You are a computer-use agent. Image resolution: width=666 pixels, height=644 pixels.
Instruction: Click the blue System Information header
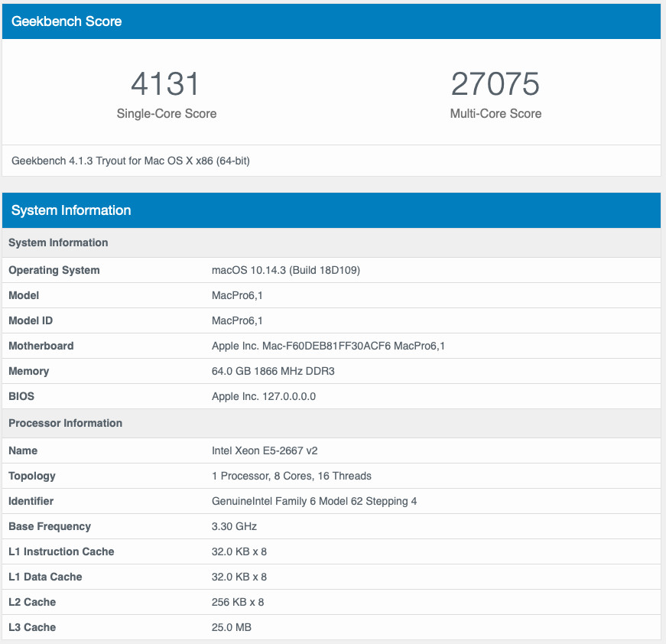[71, 210]
